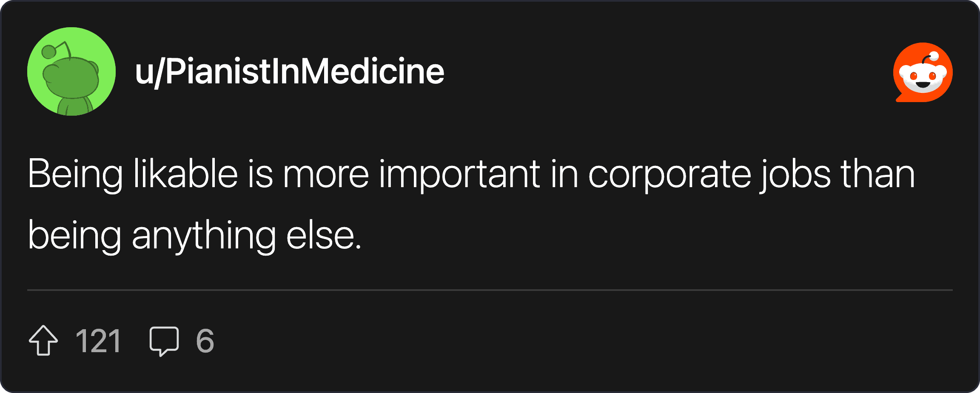Image resolution: width=980 pixels, height=393 pixels.
Task: Click the horizontal divider line above the stats
Action: coord(490,290)
